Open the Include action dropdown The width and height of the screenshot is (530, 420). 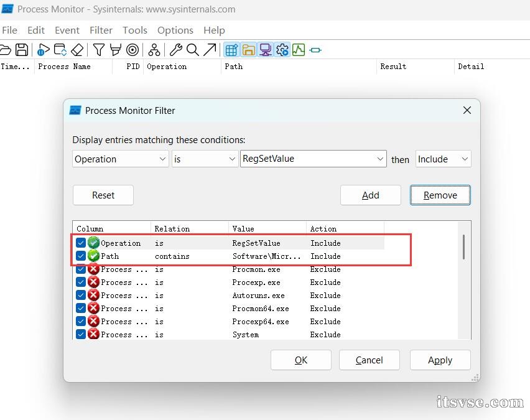click(443, 159)
